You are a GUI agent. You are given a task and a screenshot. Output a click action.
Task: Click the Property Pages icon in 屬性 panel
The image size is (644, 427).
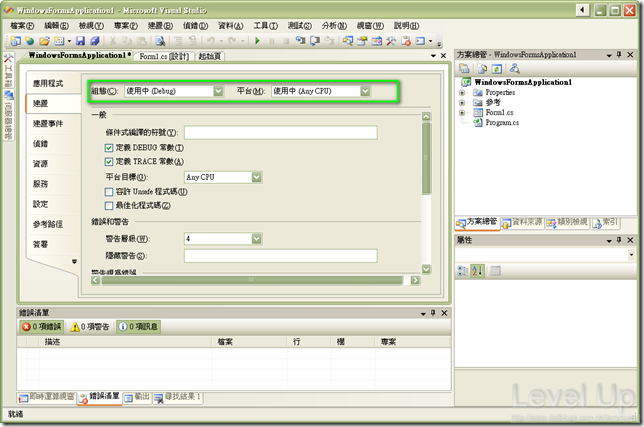point(495,271)
